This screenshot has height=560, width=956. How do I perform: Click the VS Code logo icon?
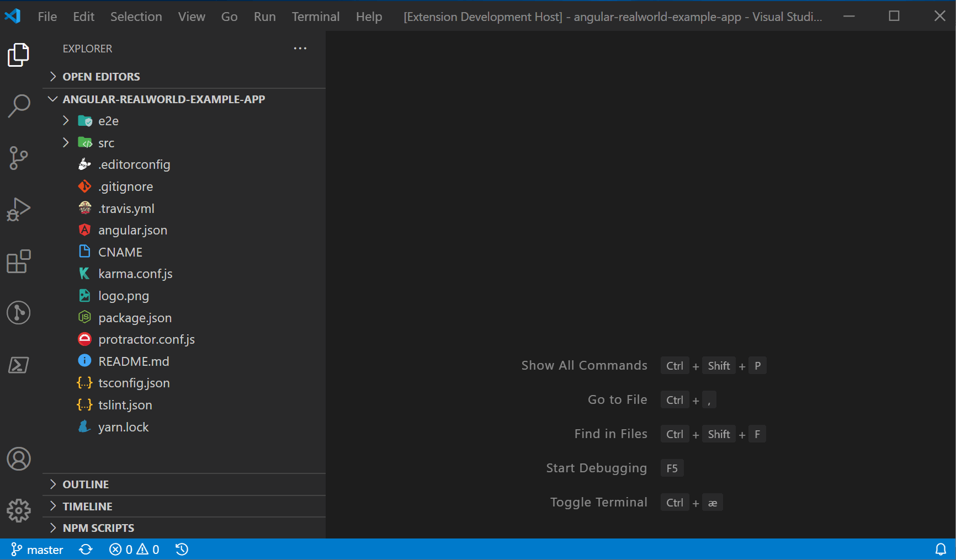(13, 16)
